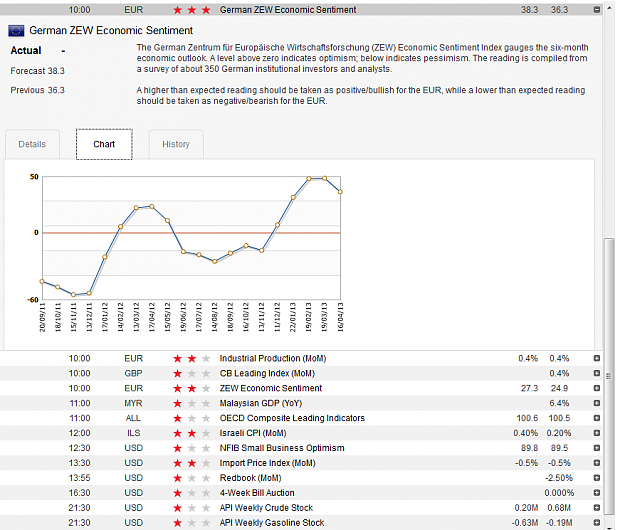Select API Weekly Crude Stock event name
The width and height of the screenshot is (625, 530).
(x=266, y=508)
